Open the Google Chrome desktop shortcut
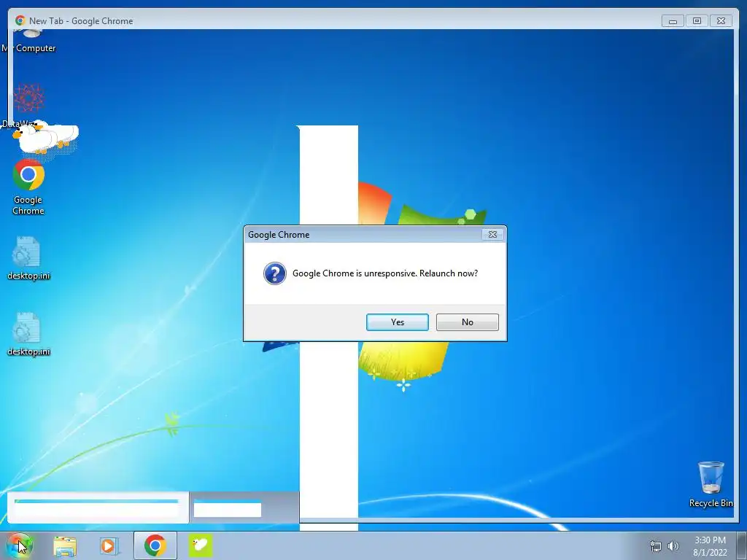The image size is (747, 560). (28, 187)
